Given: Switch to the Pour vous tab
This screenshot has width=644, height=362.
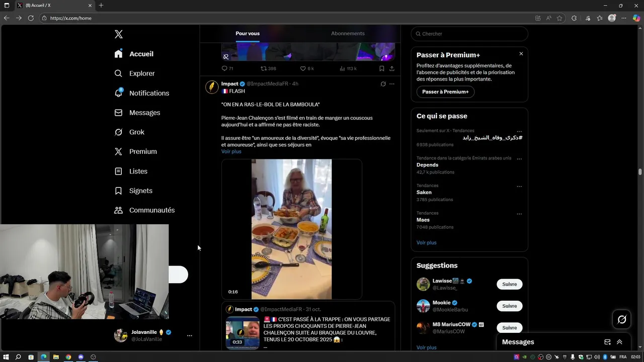Looking at the screenshot, I should 248,34.
